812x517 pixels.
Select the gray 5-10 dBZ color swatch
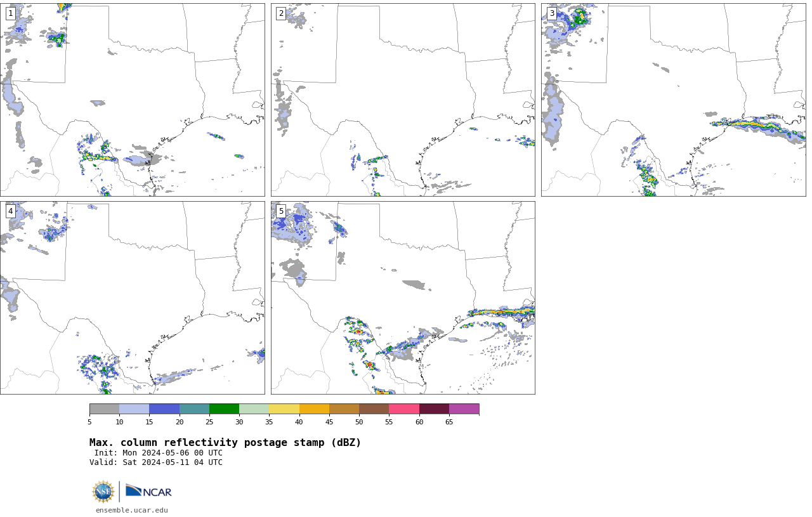pyautogui.click(x=104, y=409)
